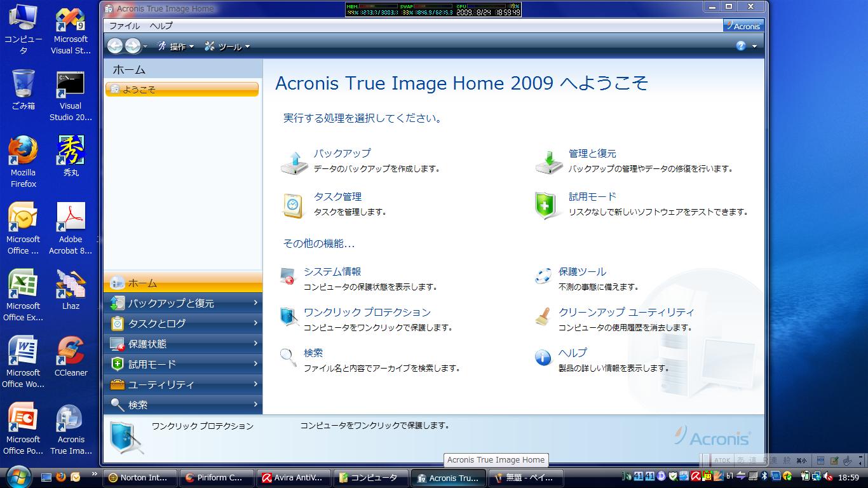
Task: Select the Adobe Acrobat 8 desktop shortcut
Action: coord(71,229)
